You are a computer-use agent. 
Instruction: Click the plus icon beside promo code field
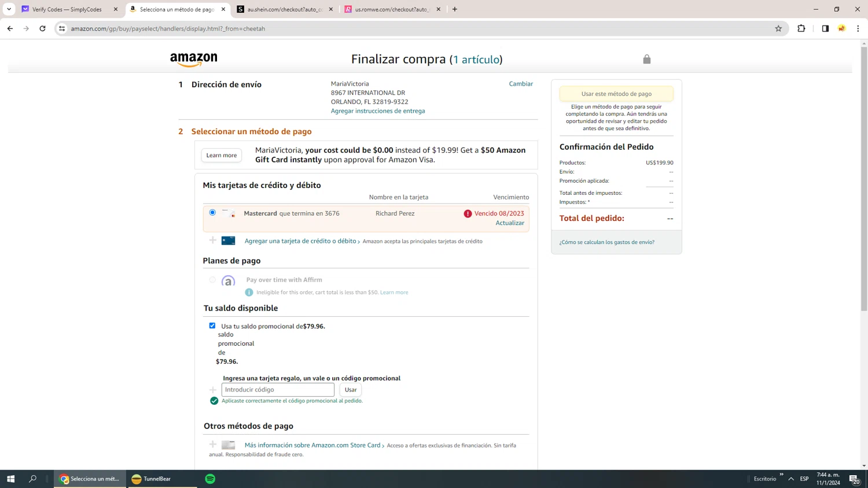[213, 390]
